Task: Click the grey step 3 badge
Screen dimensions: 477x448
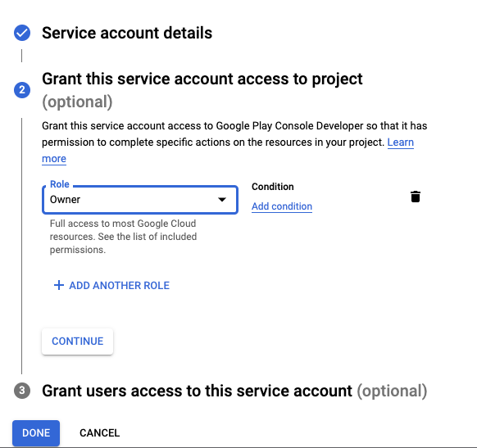Action: coord(22,391)
